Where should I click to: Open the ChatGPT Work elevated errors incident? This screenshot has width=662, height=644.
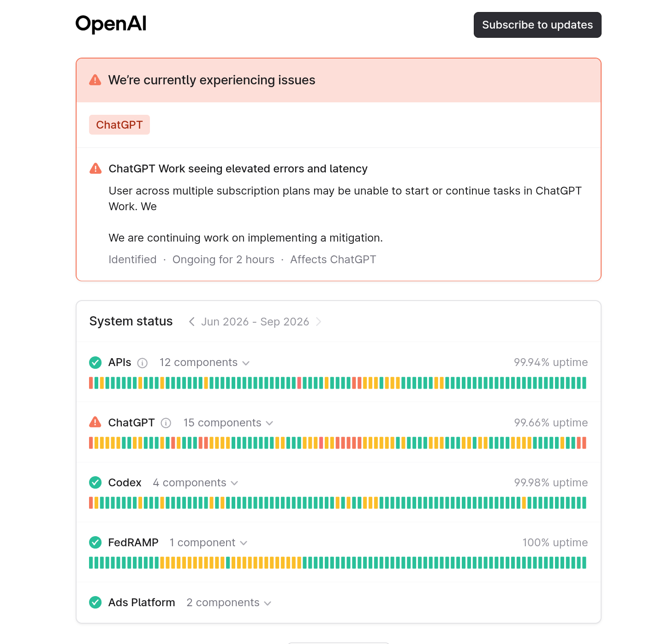(238, 169)
